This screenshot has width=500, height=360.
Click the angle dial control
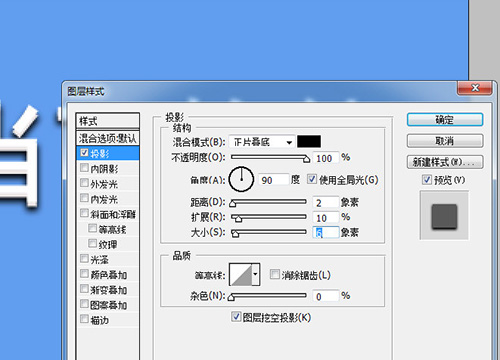pyautogui.click(x=241, y=179)
